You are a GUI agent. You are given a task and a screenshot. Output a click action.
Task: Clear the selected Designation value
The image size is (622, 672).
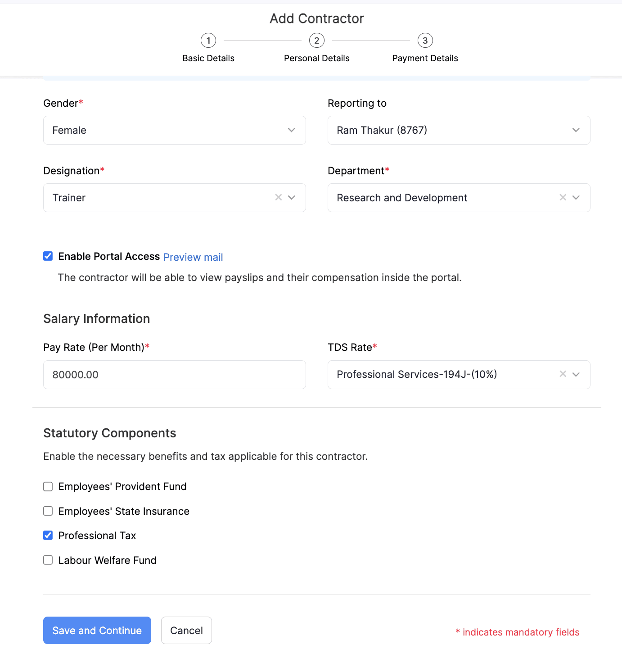click(x=278, y=197)
